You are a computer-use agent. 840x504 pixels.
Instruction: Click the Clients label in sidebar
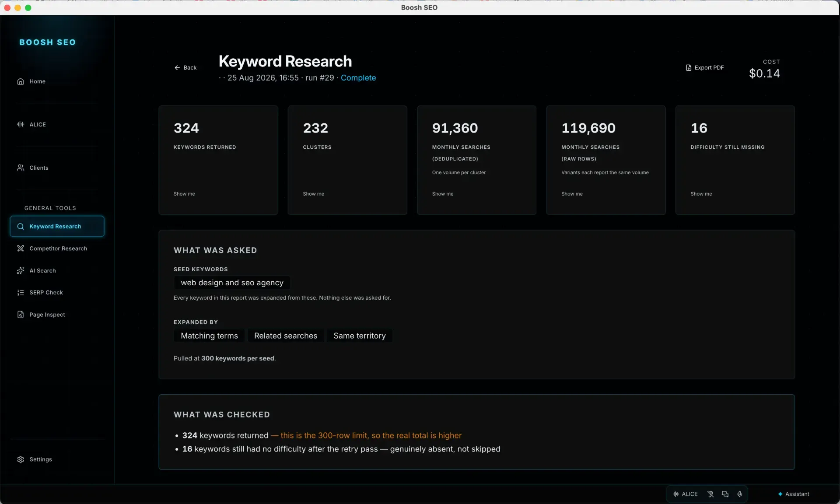(39, 168)
